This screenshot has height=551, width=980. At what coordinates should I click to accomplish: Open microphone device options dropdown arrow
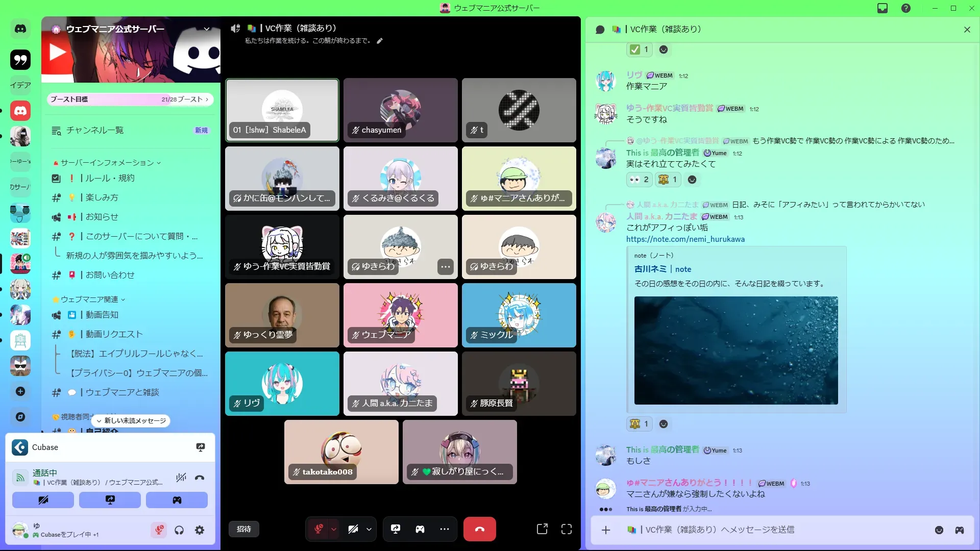[x=334, y=529]
